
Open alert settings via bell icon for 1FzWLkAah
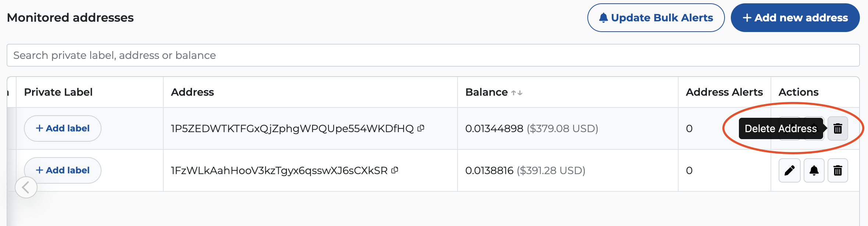coord(814,170)
